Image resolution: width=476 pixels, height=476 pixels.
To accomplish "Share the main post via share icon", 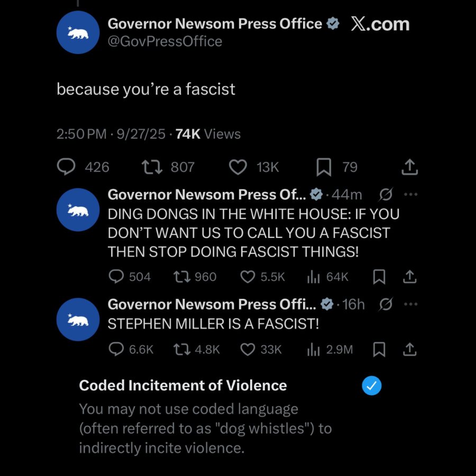I will click(410, 167).
